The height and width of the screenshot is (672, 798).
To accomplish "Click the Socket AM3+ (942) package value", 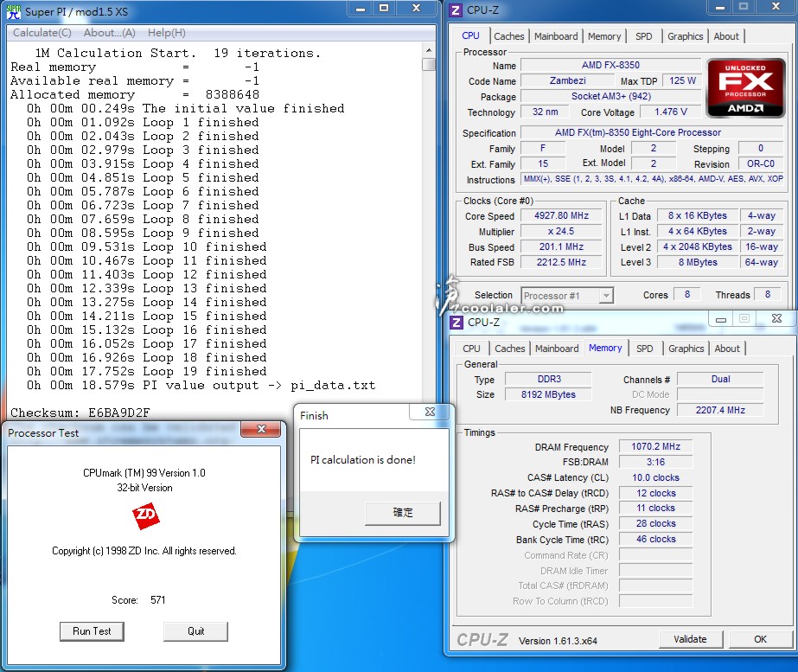I will coord(610,96).
